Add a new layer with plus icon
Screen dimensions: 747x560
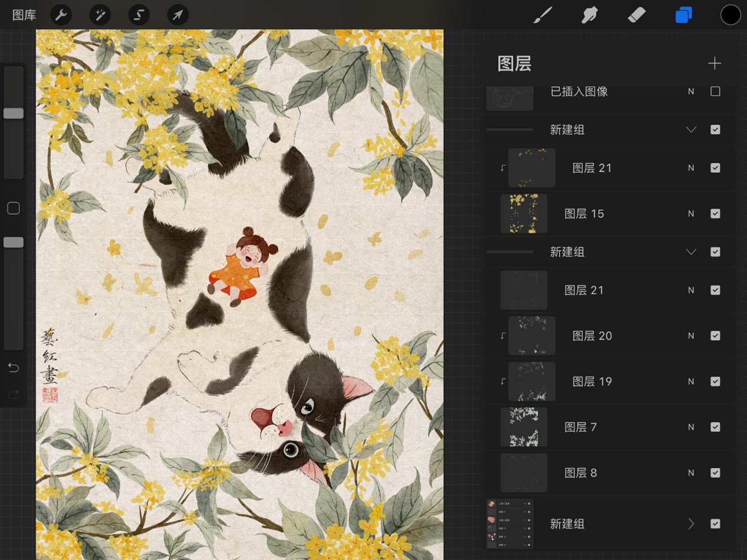point(715,63)
